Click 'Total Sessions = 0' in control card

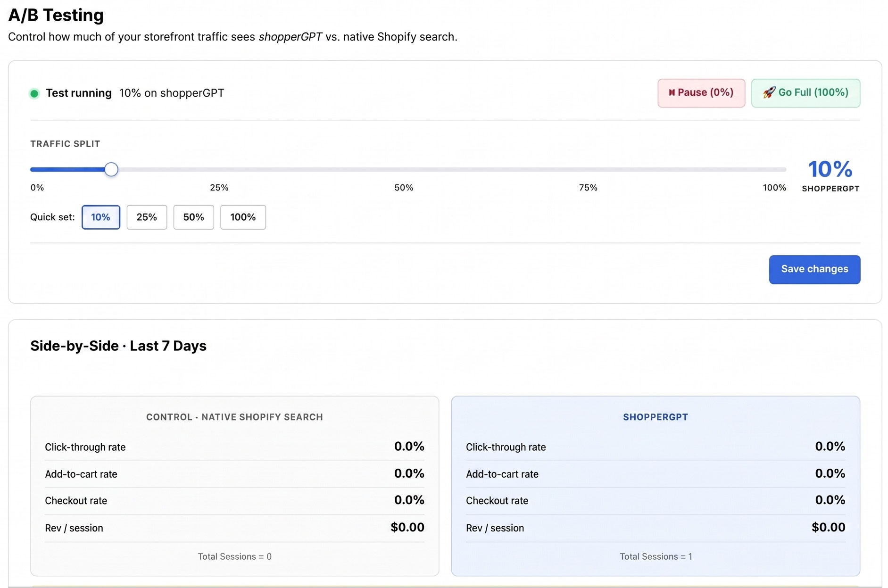235,556
